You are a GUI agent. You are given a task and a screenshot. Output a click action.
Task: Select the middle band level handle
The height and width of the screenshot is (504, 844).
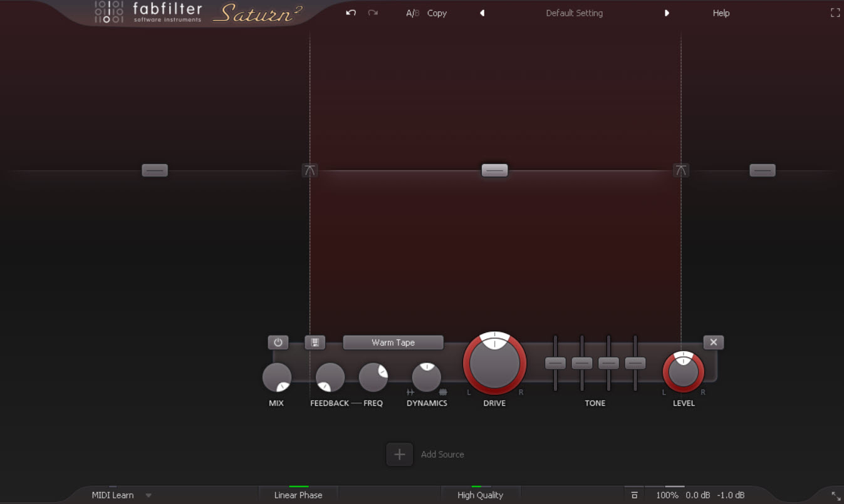pyautogui.click(x=494, y=170)
